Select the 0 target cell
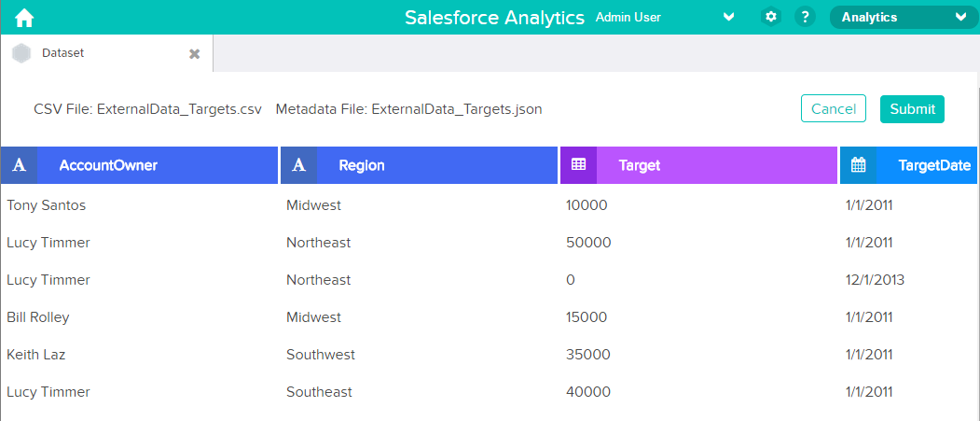Image resolution: width=980 pixels, height=421 pixels. (x=570, y=280)
